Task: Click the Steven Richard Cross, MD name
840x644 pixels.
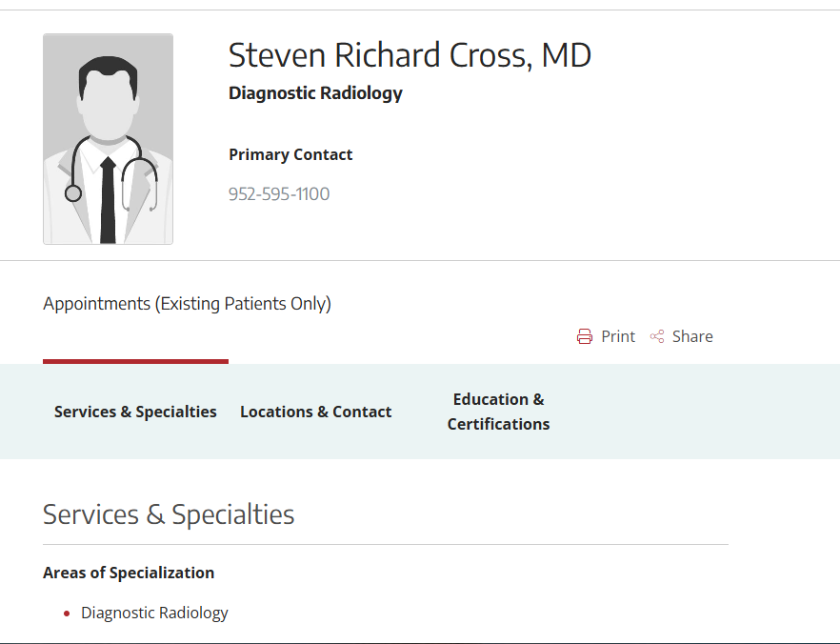Action: [410, 55]
